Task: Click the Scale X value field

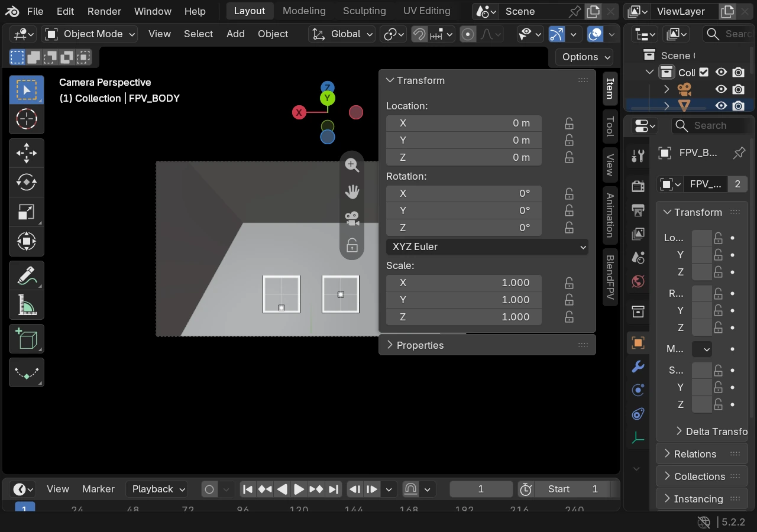Action: pos(464,283)
